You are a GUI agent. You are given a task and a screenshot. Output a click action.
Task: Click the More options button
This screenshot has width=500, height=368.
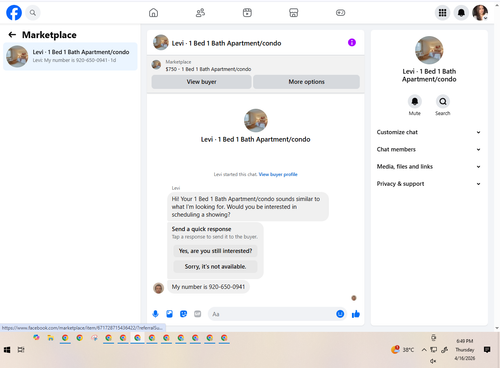pyautogui.click(x=306, y=82)
